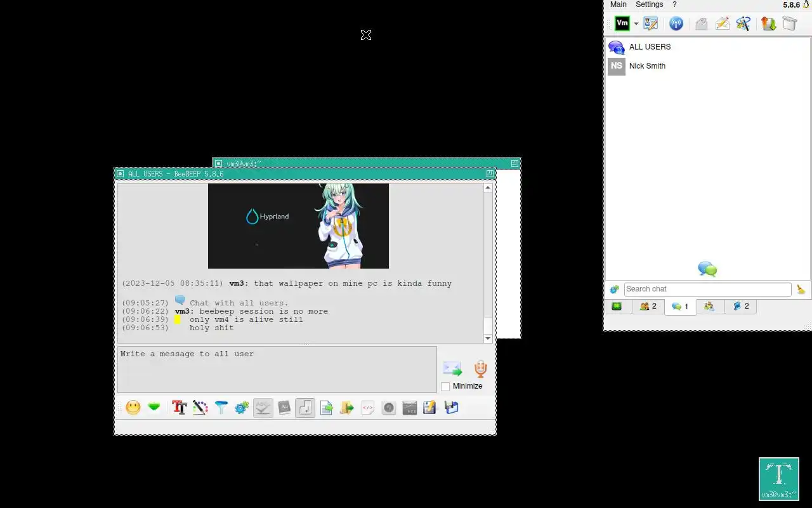Click the blue funnel filter icon
Viewport: 812px width, 508px height.
point(221,408)
